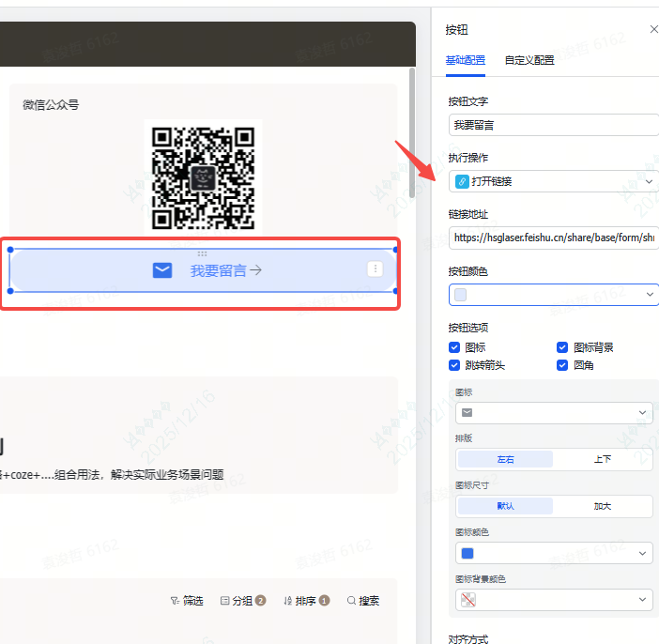Click the drag handle above 我要留言

tap(202, 253)
